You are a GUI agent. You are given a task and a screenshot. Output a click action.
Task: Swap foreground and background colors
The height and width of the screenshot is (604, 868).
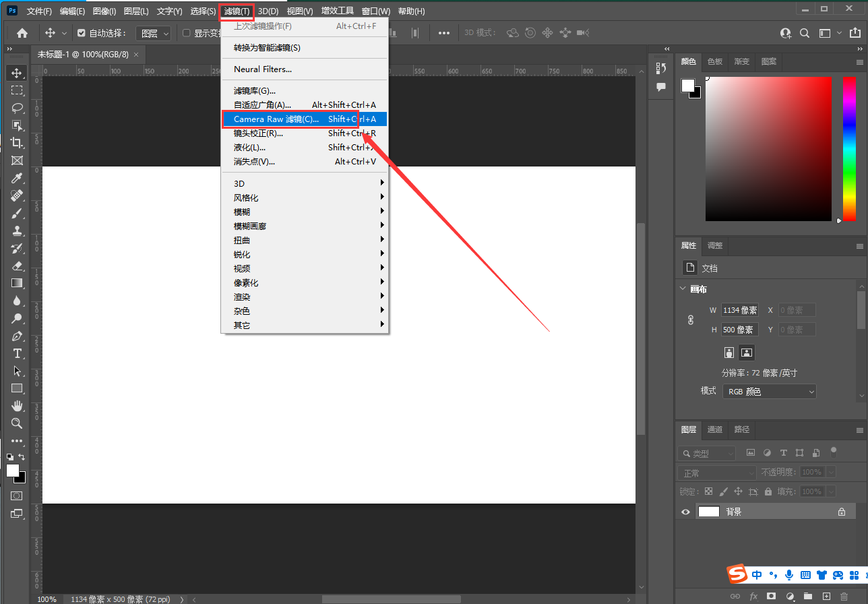point(22,457)
